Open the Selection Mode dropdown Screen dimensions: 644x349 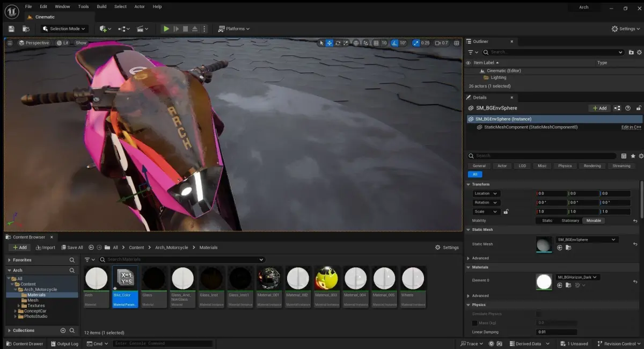coord(64,28)
